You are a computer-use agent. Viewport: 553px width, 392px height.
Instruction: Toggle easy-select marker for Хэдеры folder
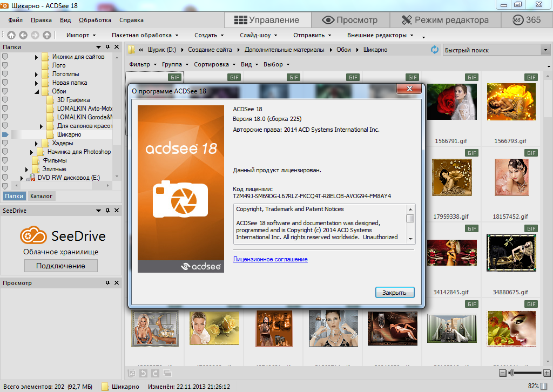click(5, 143)
